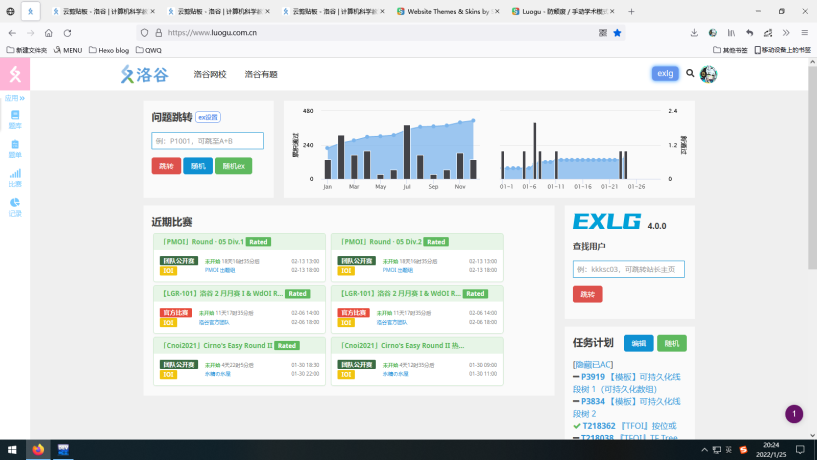
Task: Open the 比赛 contests sidebar icon
Action: click(15, 178)
